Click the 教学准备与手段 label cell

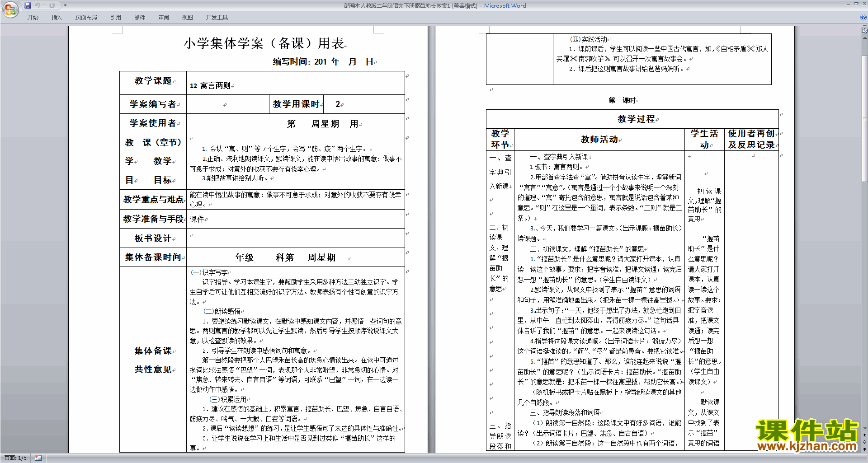[x=153, y=219]
